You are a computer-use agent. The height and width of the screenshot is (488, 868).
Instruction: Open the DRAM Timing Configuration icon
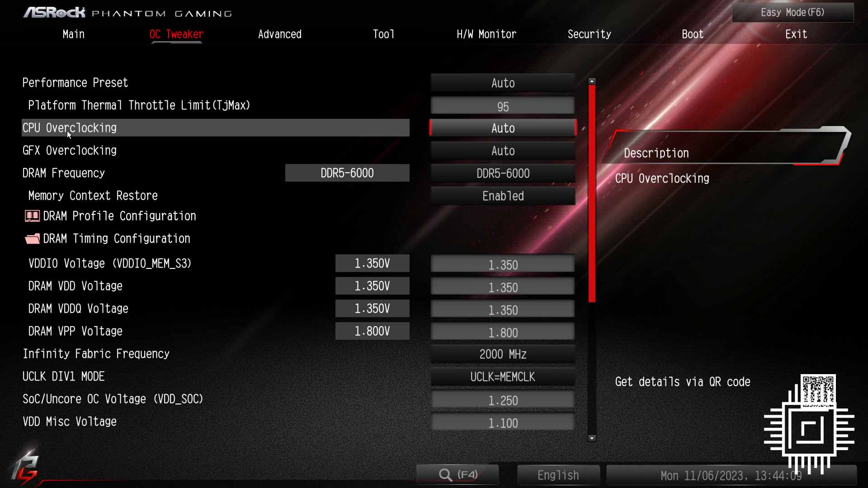point(31,238)
